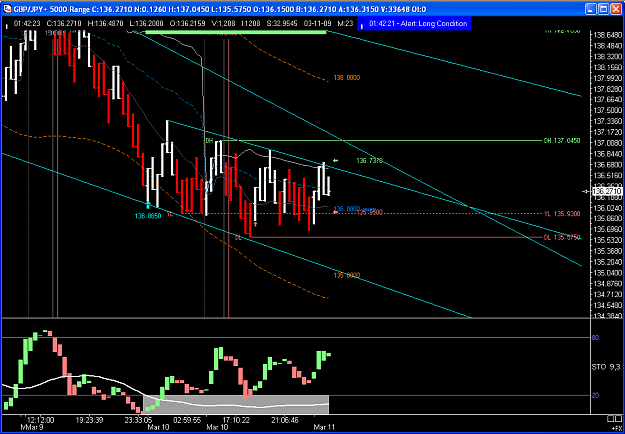Click the stochastic 80 level label
Viewport: 625px width, 434px height.
pyautogui.click(x=597, y=338)
